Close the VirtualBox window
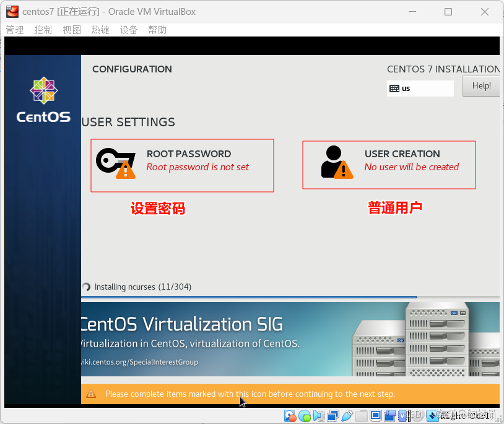The width and height of the screenshot is (504, 424). point(485,12)
